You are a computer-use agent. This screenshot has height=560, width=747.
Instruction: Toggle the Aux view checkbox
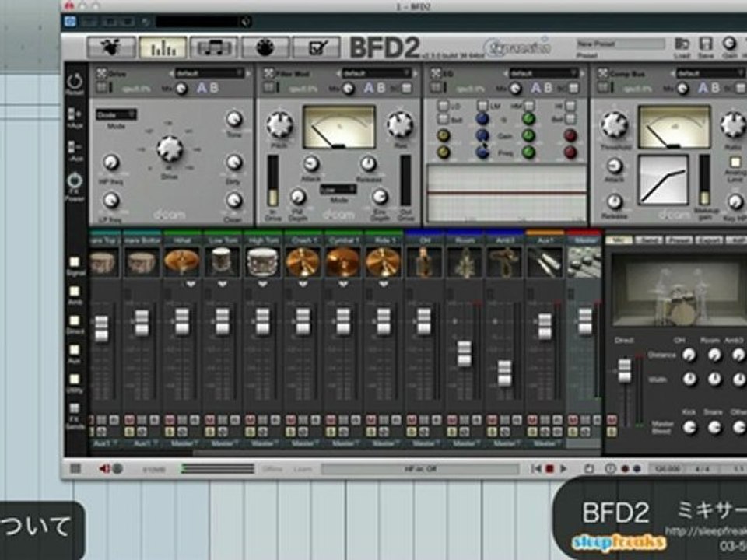click(75, 350)
